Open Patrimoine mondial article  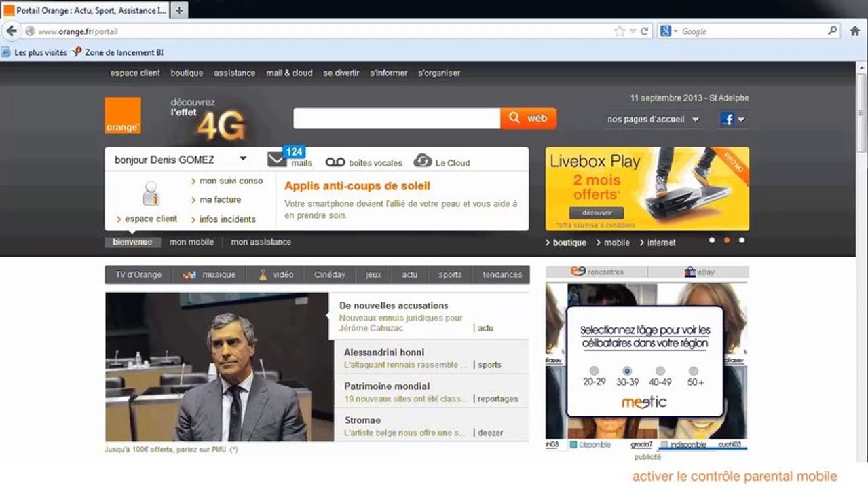[x=386, y=386]
